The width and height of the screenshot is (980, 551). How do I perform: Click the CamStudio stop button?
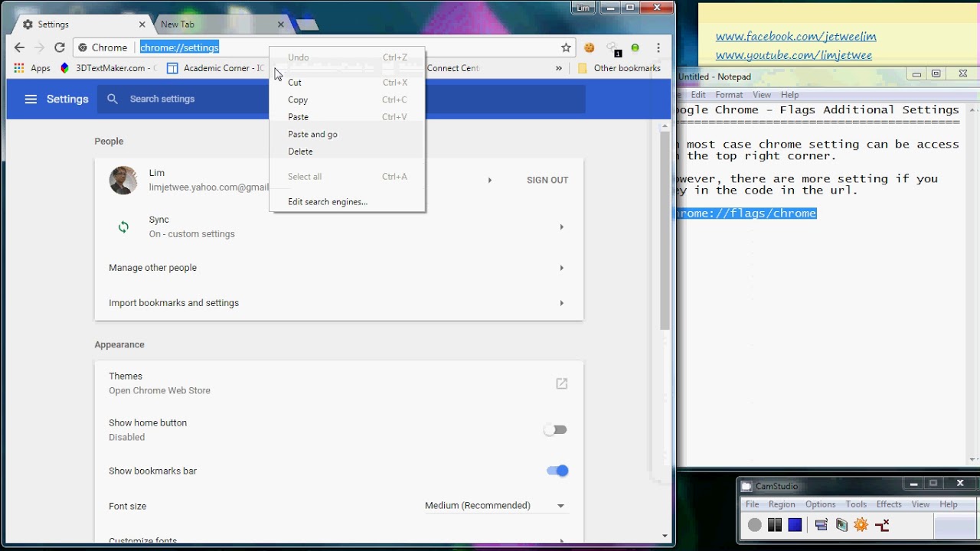point(795,525)
